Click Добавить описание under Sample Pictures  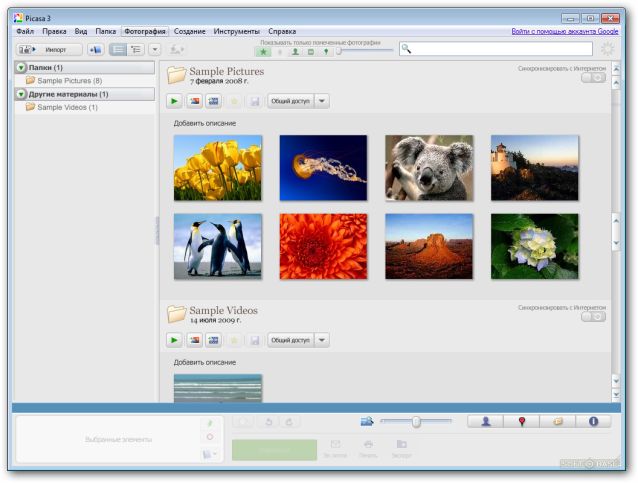[x=205, y=123]
